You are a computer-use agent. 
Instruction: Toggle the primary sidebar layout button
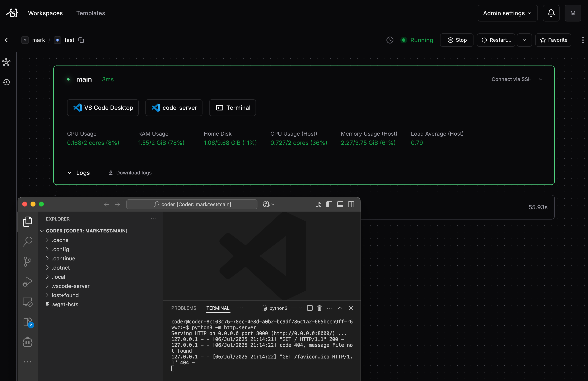point(329,204)
